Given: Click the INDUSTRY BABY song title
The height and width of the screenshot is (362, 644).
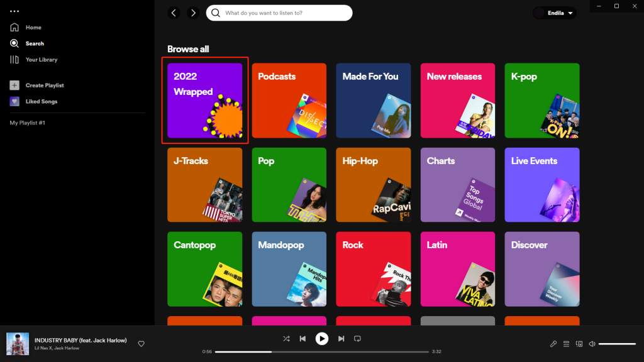Looking at the screenshot, I should (x=80, y=340).
